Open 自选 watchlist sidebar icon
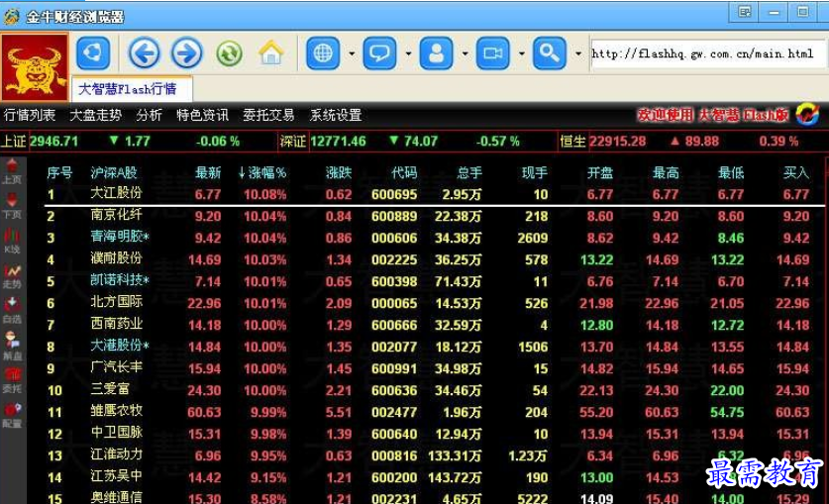The height and width of the screenshot is (504, 829). (12, 311)
